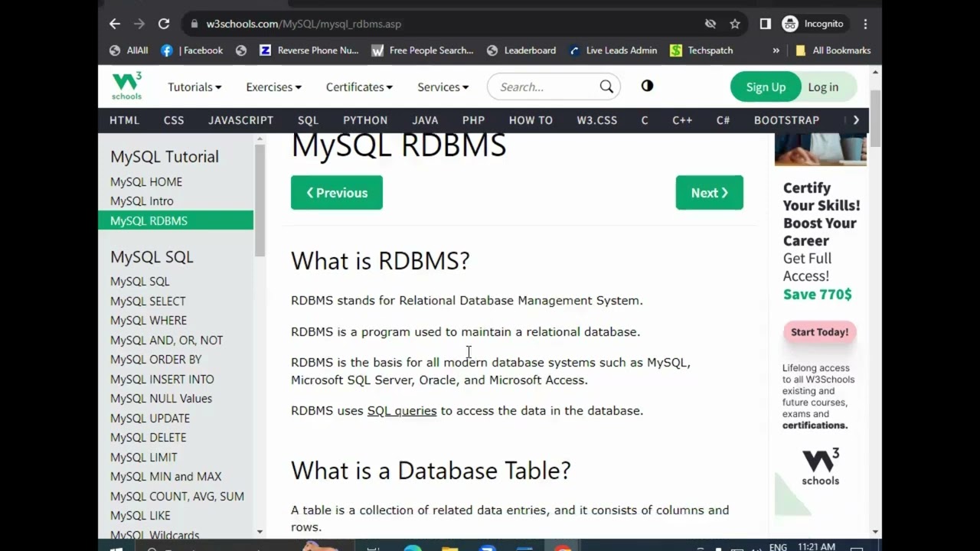Open the Free People Search bookmark
This screenshot has width=980, height=551.
[423, 51]
